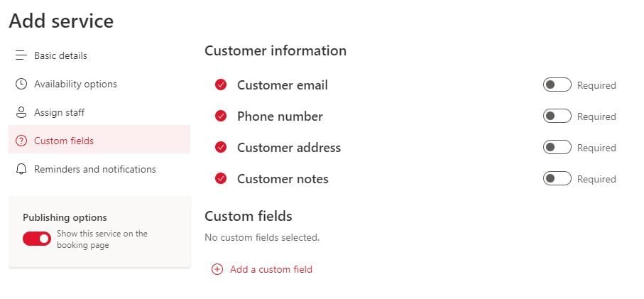Click the plus icon beside Add a custom field
Screen dimensions: 644x299
(217, 269)
